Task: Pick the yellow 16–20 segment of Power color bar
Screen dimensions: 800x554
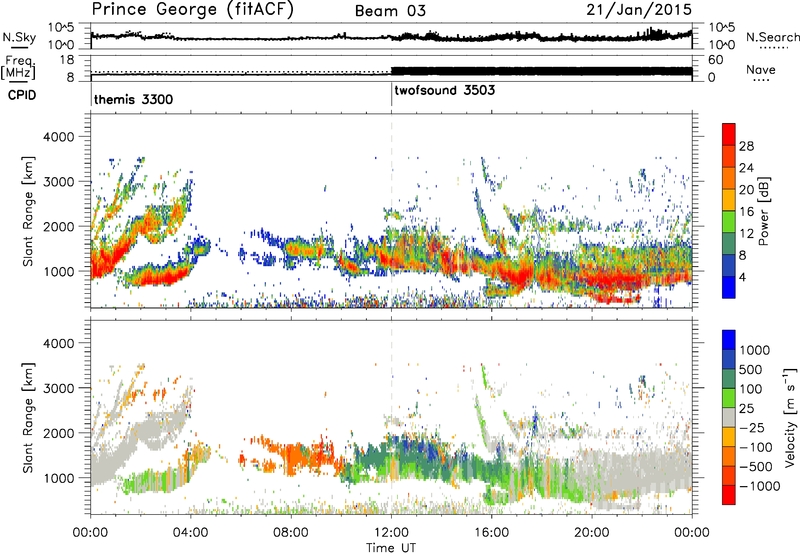Action: 729,200
